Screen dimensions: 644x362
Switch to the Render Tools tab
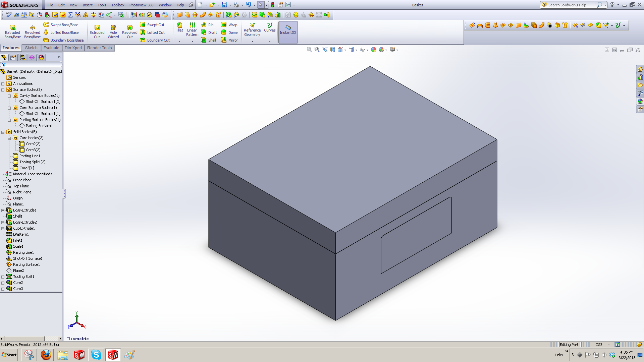click(99, 48)
